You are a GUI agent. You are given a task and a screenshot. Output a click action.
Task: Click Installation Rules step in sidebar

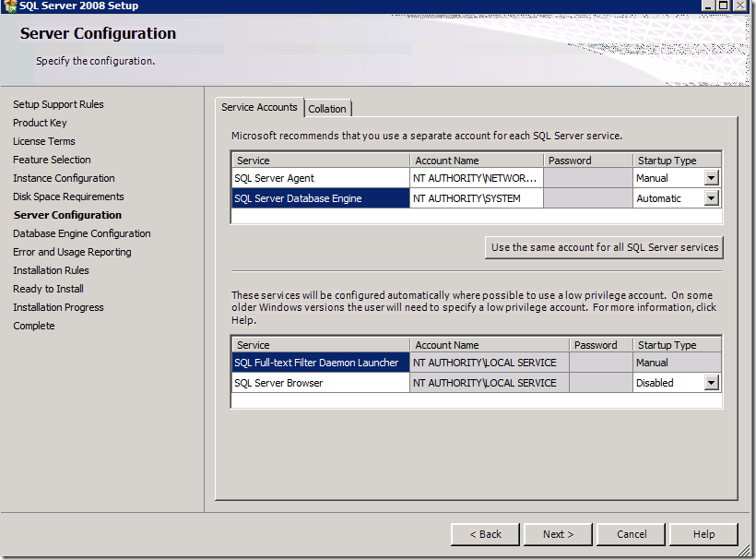tap(51, 270)
